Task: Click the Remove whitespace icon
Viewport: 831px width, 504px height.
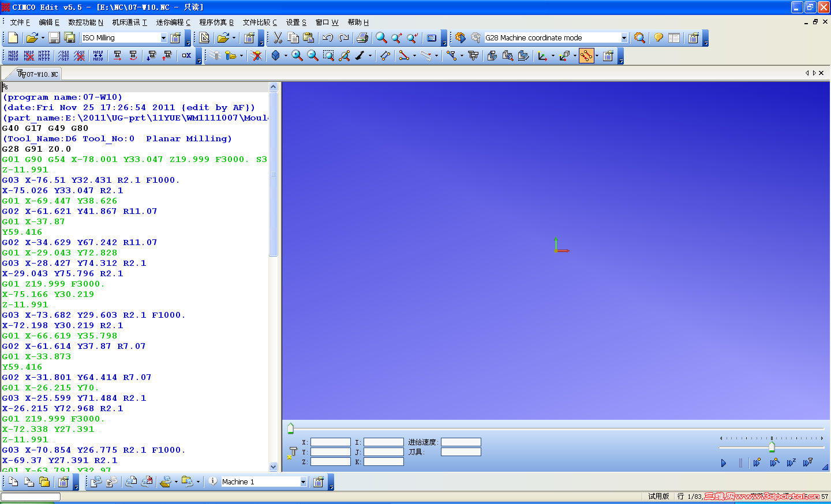Action: pyautogui.click(x=186, y=56)
